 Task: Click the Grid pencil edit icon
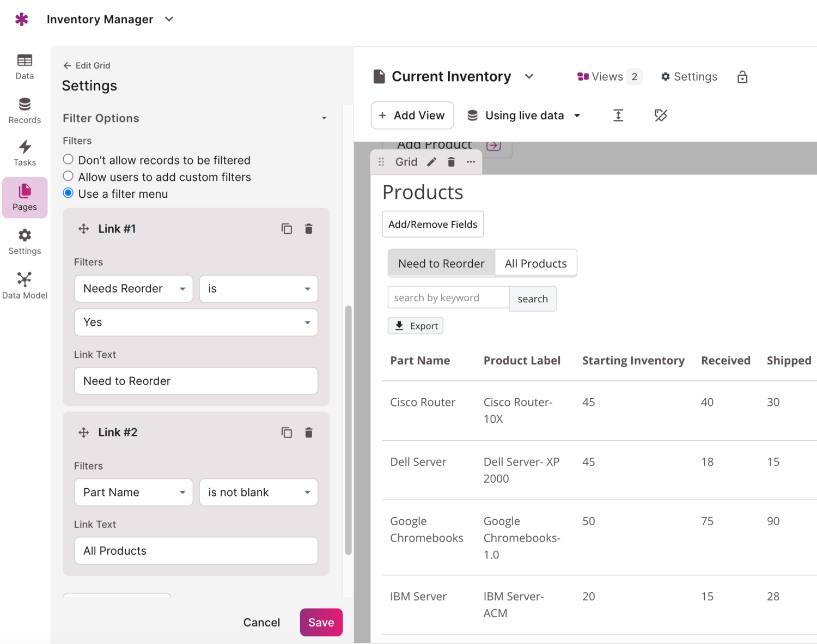click(431, 162)
